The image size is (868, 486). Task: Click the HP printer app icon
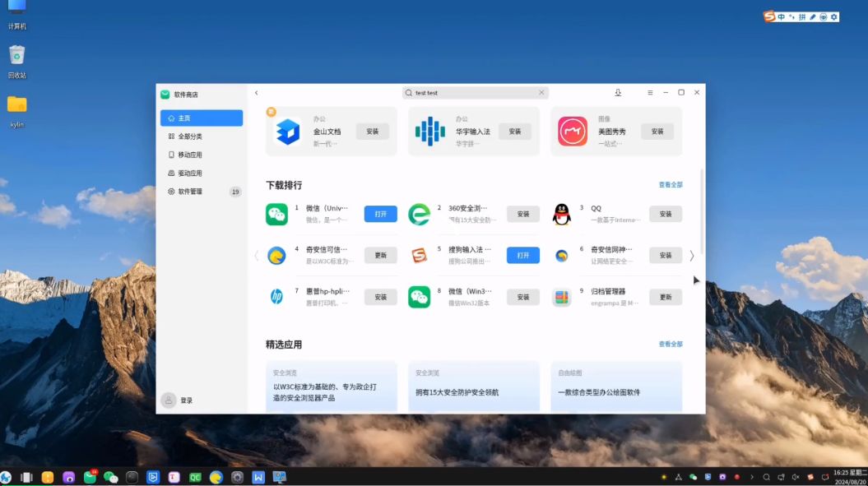pos(276,297)
